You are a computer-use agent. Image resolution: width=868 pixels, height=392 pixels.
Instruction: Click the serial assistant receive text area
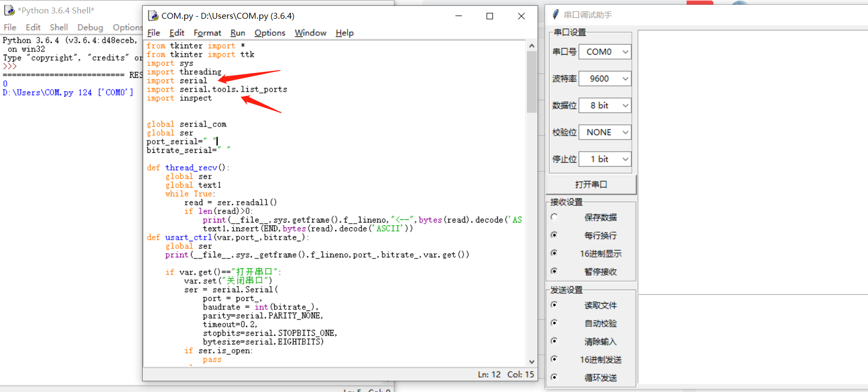[x=753, y=162]
